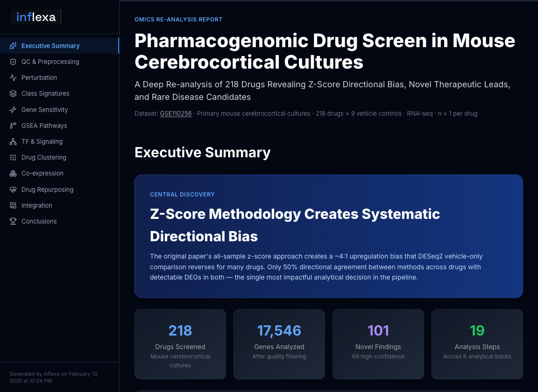538x392 pixels.
Task: Click the sparkles icon beside Executive Summary
Action: pos(13,46)
